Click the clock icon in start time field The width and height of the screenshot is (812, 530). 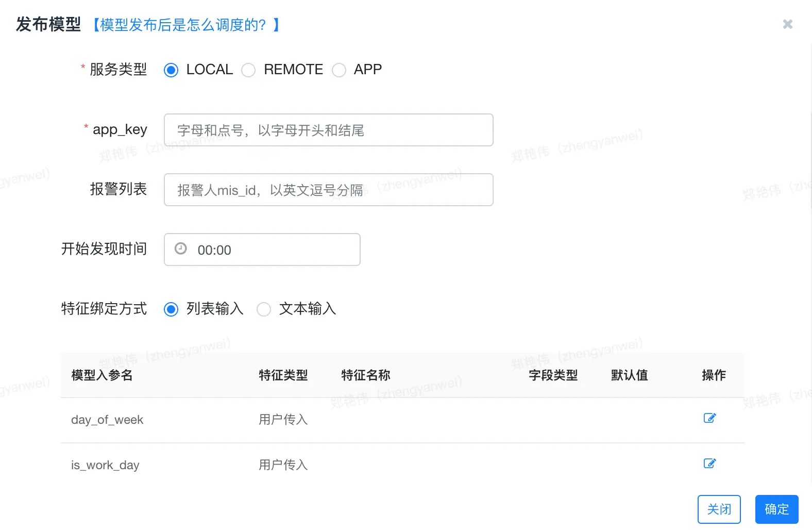pyautogui.click(x=181, y=249)
